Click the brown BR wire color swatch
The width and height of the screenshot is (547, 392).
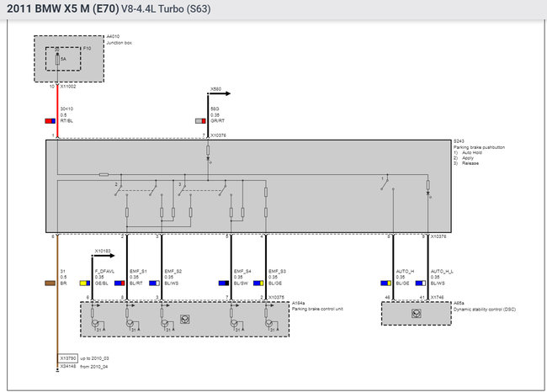[x=50, y=283]
